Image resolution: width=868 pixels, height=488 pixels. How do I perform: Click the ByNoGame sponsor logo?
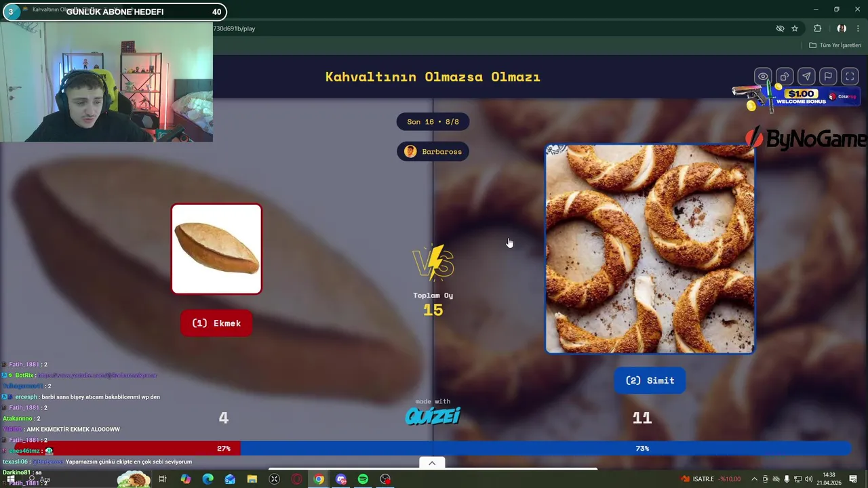point(806,139)
